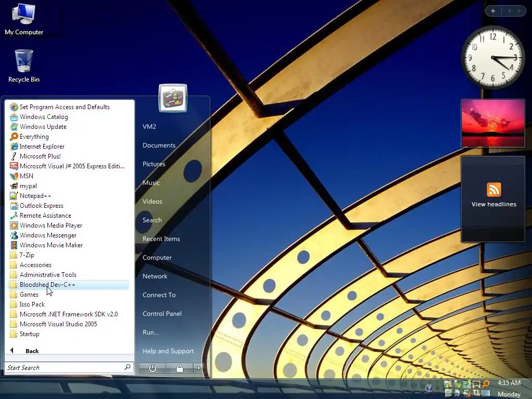Open Remote Assistance

pos(68,216)
